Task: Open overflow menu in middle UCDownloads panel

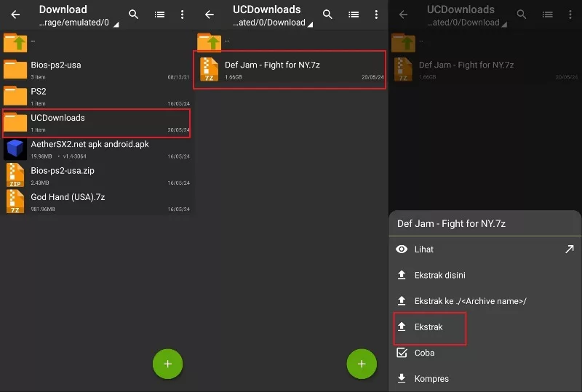Action: tap(376, 15)
